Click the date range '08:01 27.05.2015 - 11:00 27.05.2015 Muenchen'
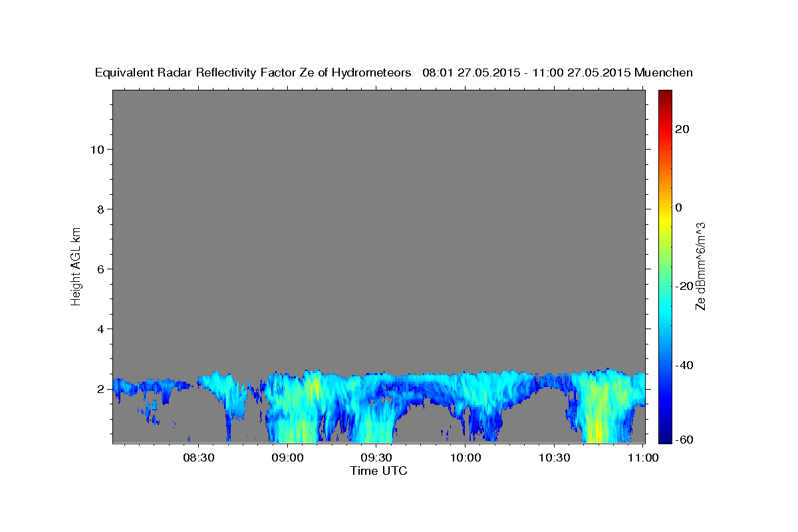This screenshot has height=532, width=798. point(557,72)
